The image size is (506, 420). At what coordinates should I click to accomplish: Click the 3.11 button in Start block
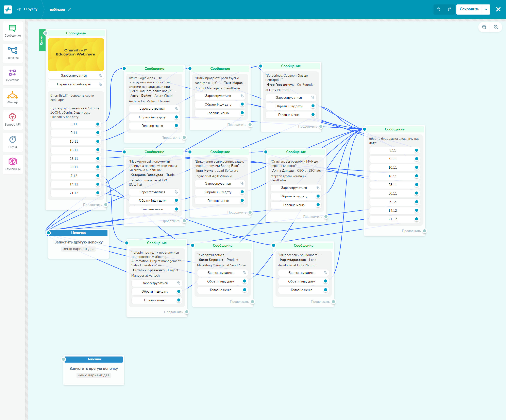pos(74,124)
